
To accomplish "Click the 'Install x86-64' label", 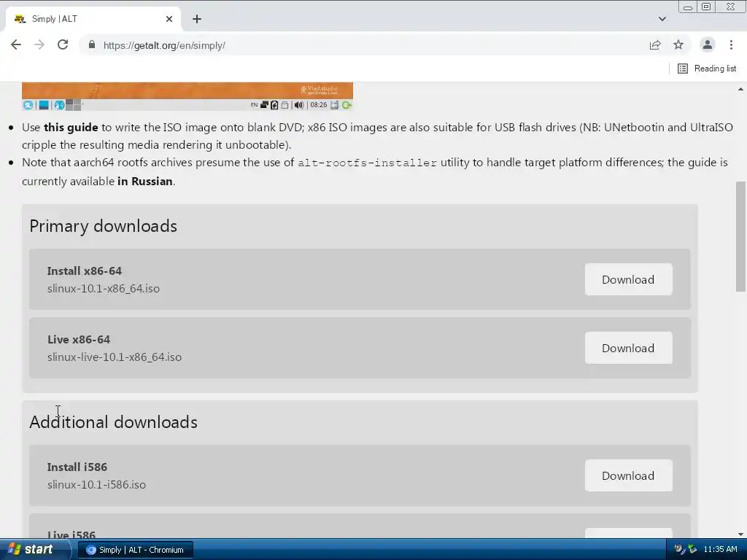I will [85, 271].
